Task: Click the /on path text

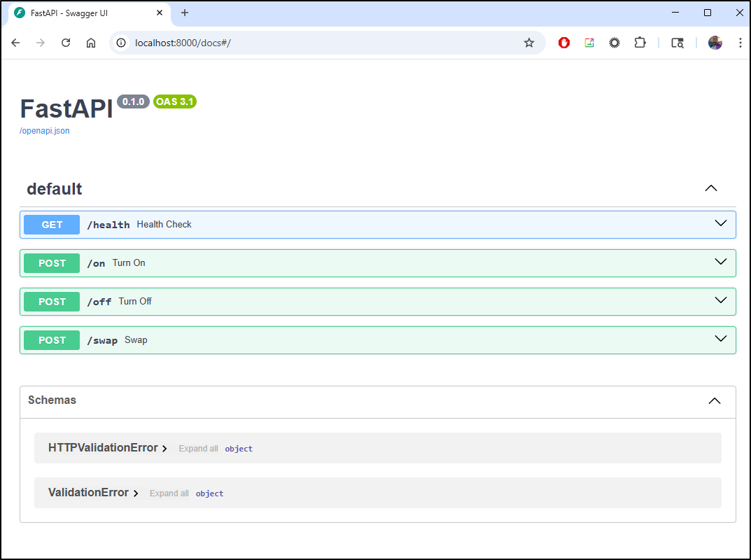Action: click(x=96, y=263)
